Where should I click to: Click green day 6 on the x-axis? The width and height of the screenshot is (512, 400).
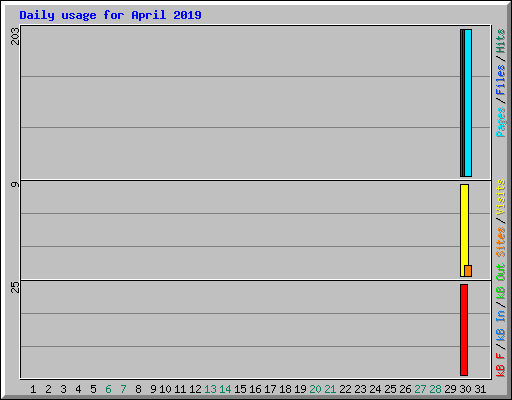pyautogui.click(x=108, y=389)
